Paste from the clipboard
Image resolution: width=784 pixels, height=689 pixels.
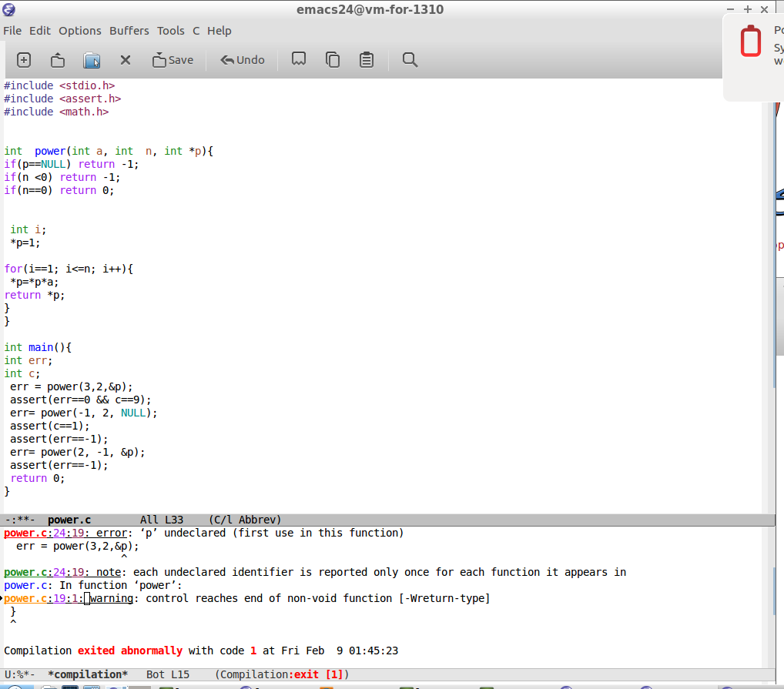point(367,59)
